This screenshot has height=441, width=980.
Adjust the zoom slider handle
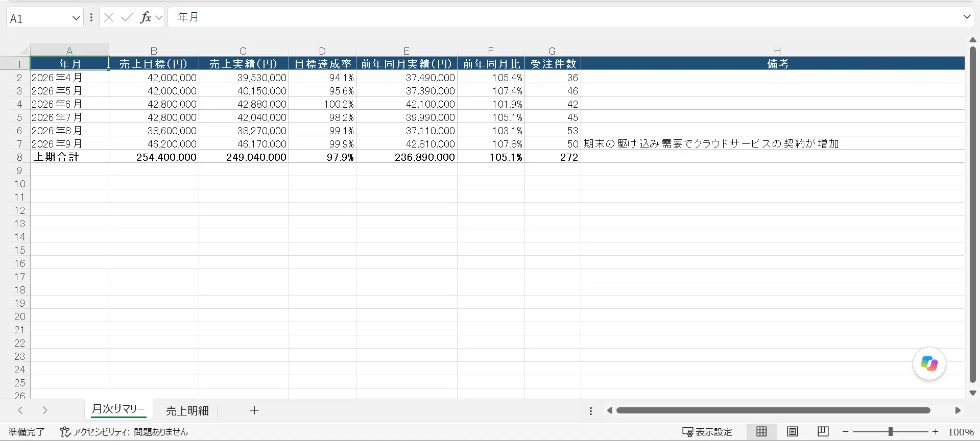point(890,432)
